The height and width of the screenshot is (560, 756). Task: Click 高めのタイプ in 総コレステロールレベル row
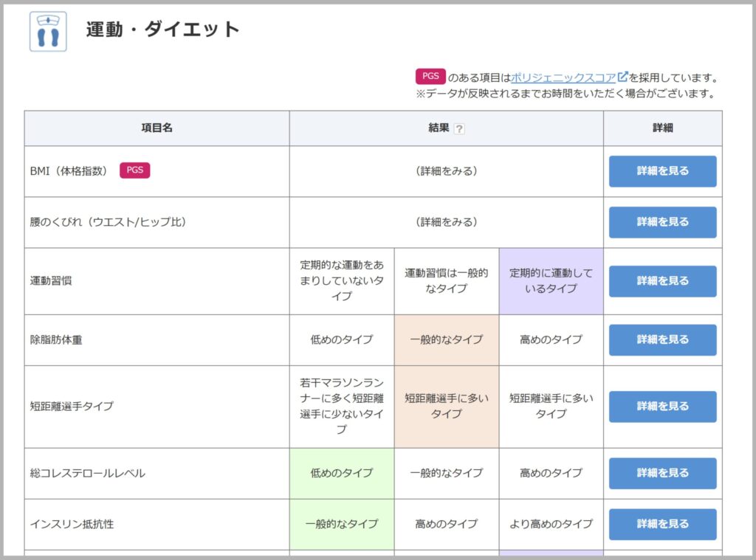[x=551, y=473]
